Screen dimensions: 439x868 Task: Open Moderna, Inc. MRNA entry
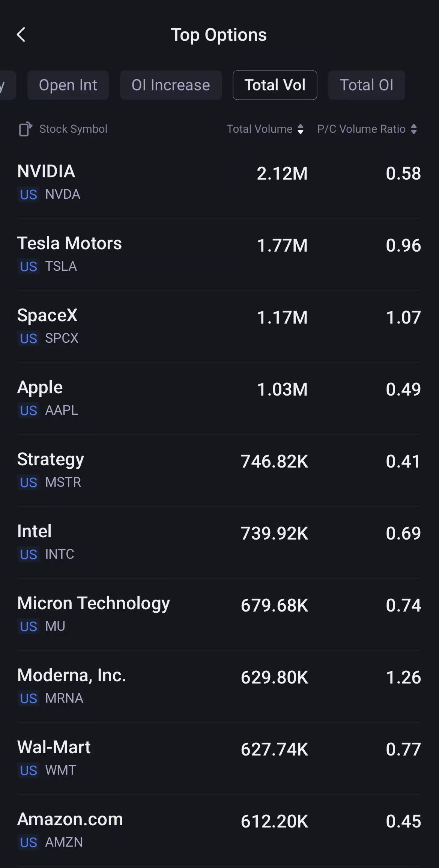click(x=219, y=687)
